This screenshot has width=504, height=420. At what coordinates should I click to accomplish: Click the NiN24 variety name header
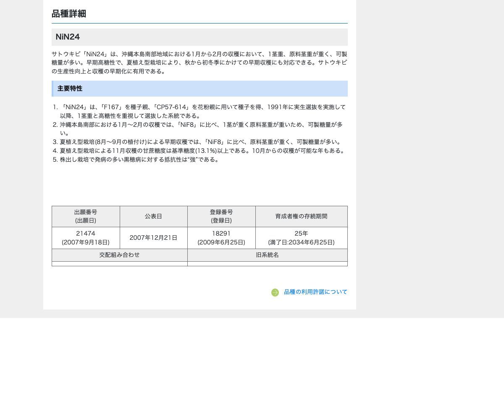tap(68, 37)
